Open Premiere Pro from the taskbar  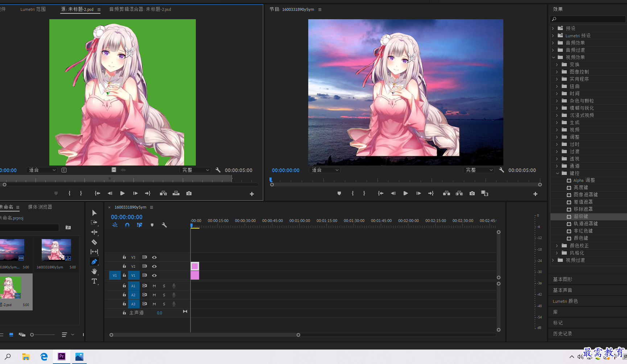[62, 356]
